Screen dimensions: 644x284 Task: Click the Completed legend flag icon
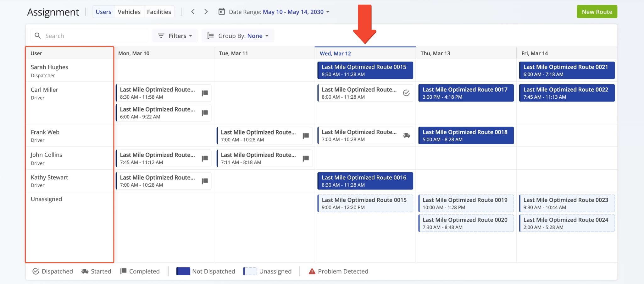point(123,271)
